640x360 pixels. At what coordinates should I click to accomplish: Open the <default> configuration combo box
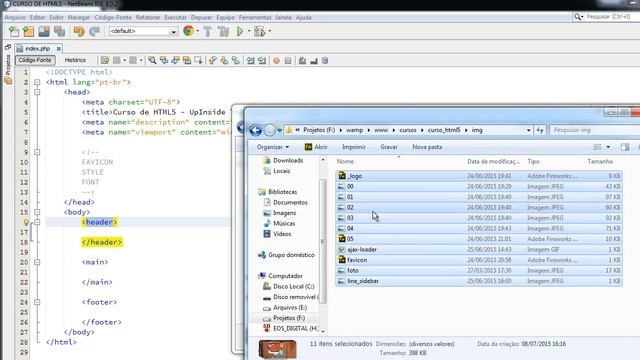143,31
